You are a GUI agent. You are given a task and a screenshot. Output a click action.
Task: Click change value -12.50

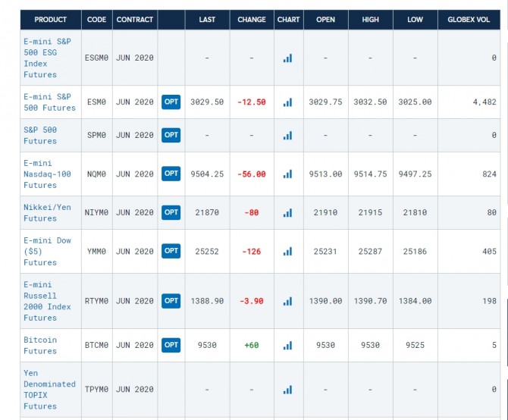click(252, 102)
